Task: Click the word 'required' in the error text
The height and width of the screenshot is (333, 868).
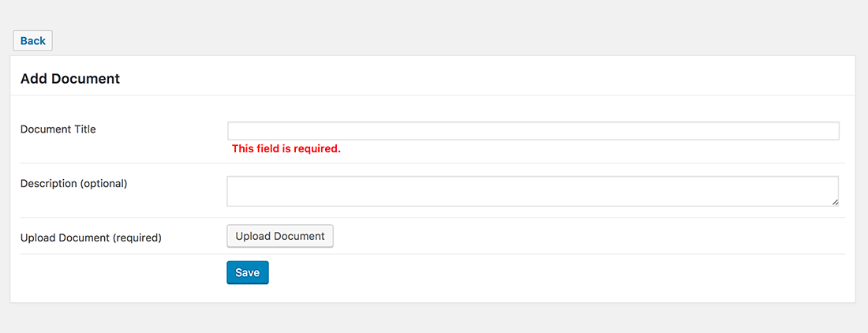Action: tap(316, 148)
